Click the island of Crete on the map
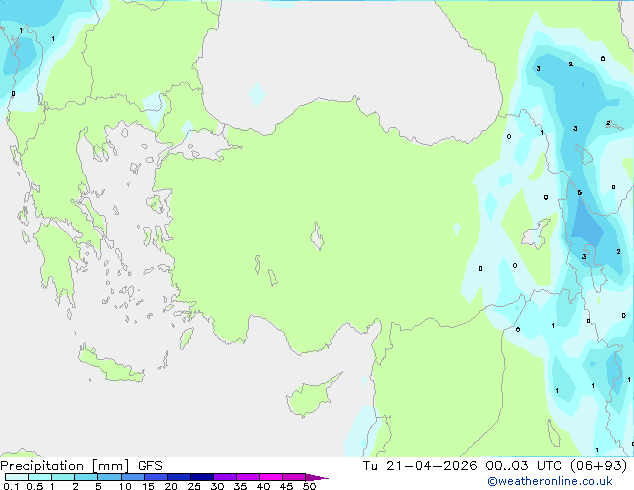 (x=110, y=365)
